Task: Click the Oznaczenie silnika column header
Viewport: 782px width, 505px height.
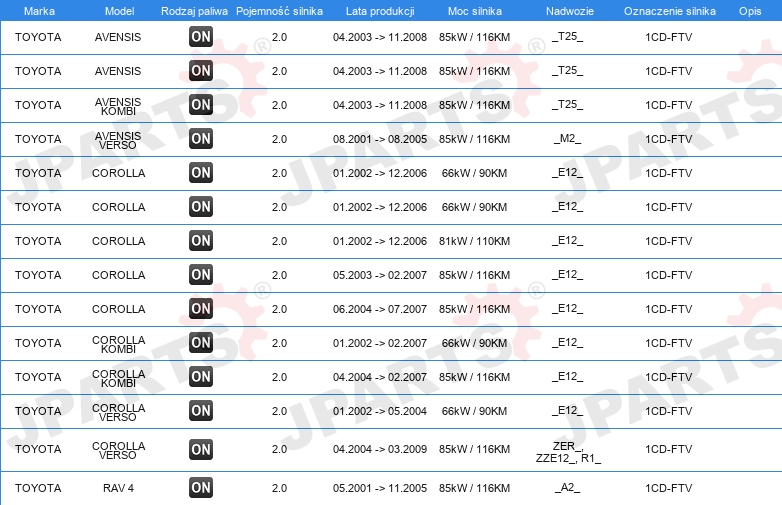Action: click(x=670, y=11)
